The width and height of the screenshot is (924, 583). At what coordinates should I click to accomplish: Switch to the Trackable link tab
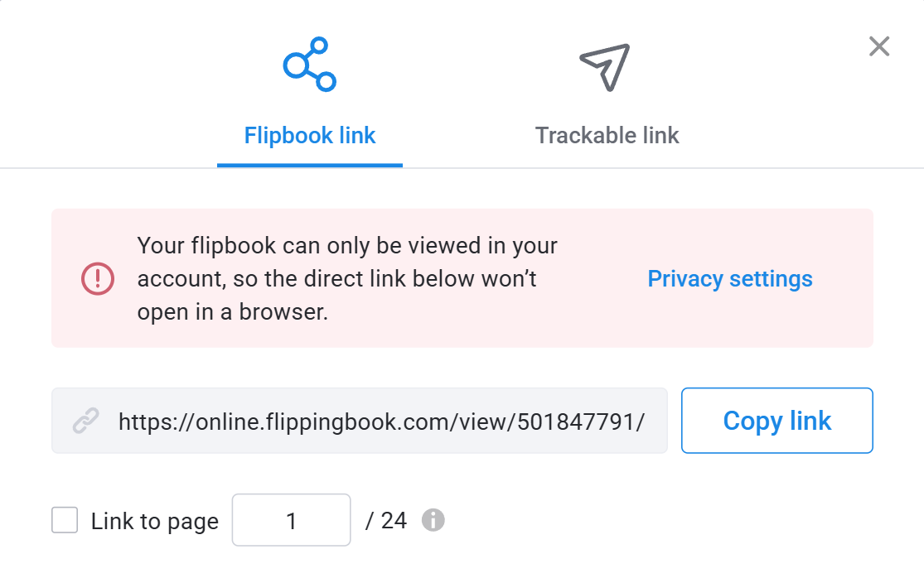607,136
